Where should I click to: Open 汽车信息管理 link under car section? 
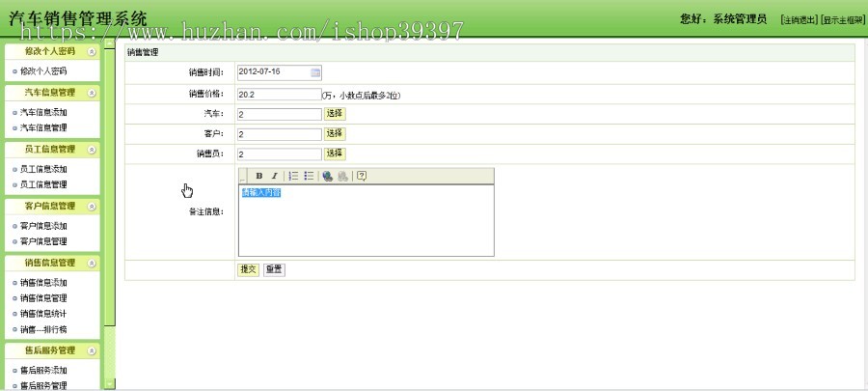43,127
